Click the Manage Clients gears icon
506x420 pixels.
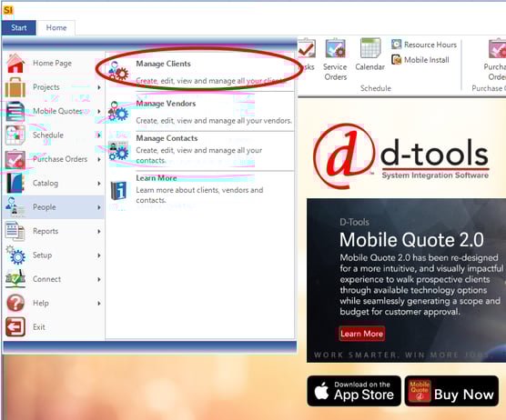(117, 71)
